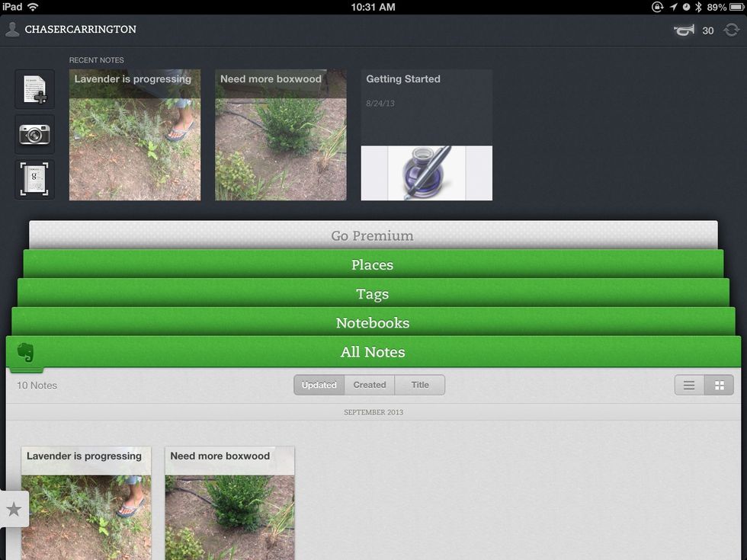Expand the Places stack
The width and height of the screenshot is (747, 560).
coord(373,264)
